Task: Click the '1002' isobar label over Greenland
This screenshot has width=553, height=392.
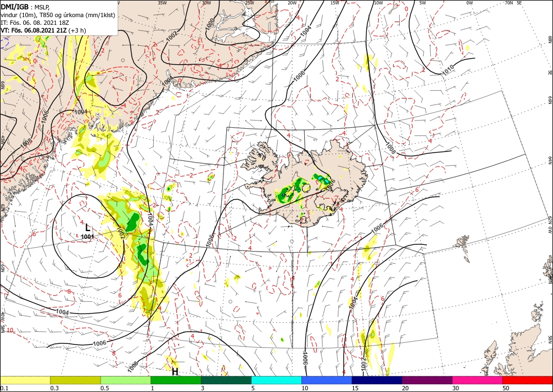Action: [x=172, y=36]
